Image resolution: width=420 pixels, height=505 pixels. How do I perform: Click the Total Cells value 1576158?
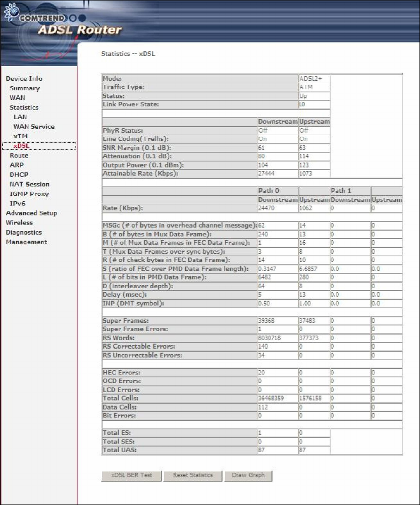pyautogui.click(x=311, y=399)
